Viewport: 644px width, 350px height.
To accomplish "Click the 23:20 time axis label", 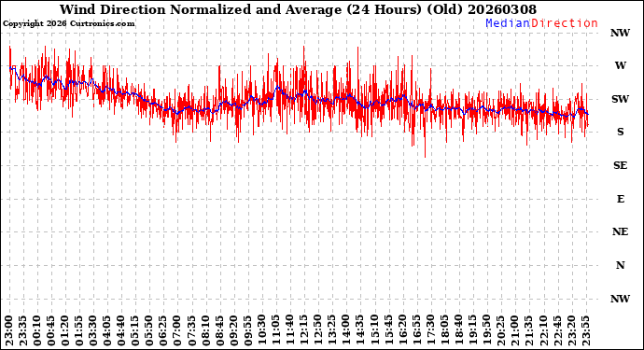I will (x=571, y=331).
